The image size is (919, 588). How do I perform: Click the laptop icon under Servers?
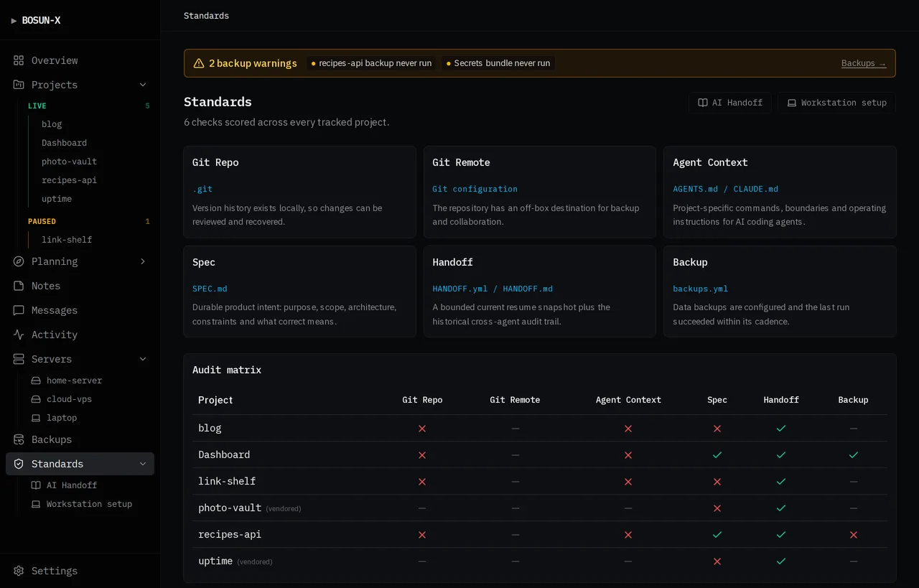pyautogui.click(x=36, y=418)
